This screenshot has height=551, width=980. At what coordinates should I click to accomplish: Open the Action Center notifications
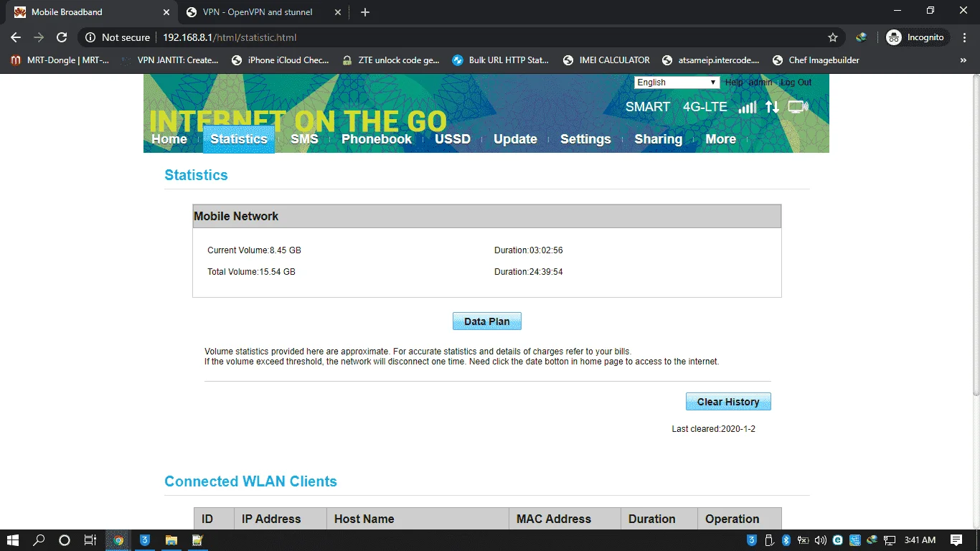(956, 540)
